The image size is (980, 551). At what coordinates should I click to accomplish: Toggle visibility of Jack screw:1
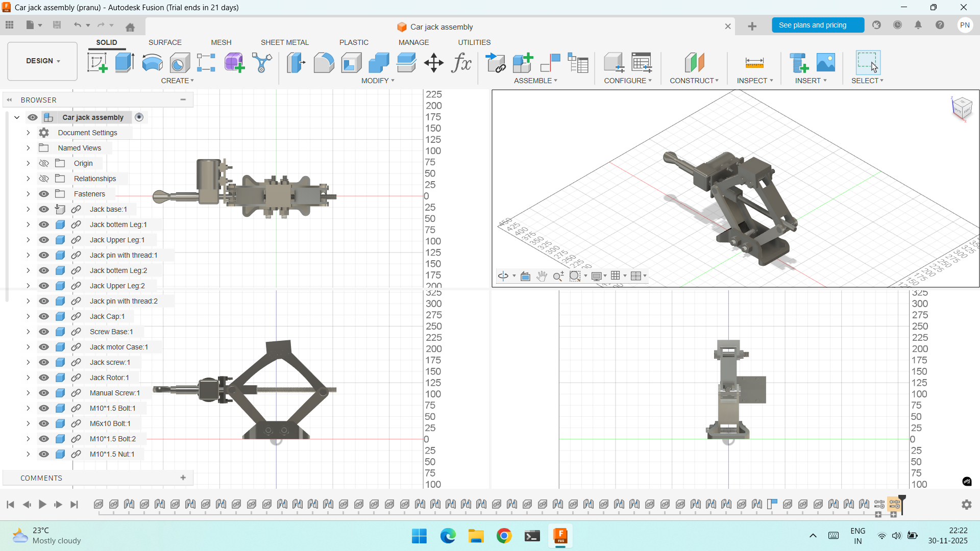pos(44,362)
